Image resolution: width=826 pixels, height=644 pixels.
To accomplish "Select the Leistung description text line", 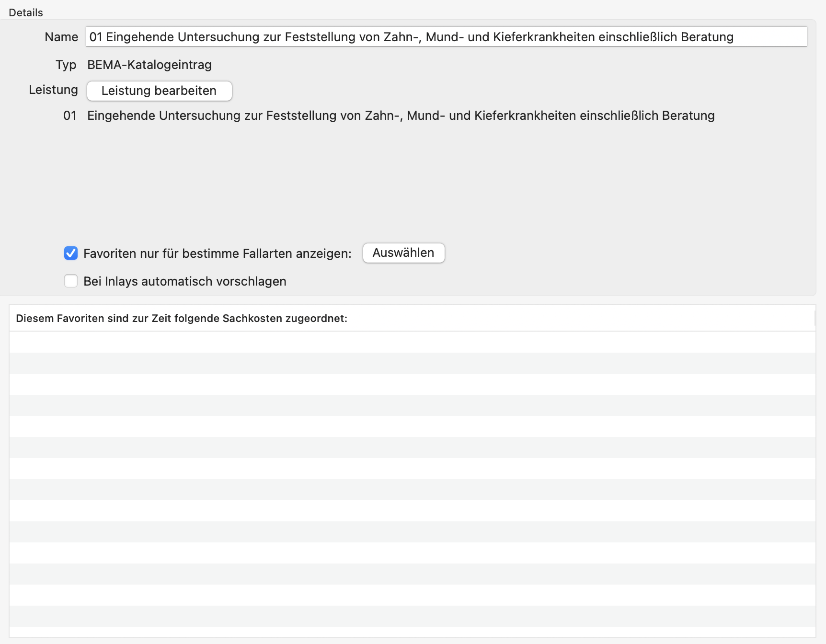I will [x=401, y=115].
